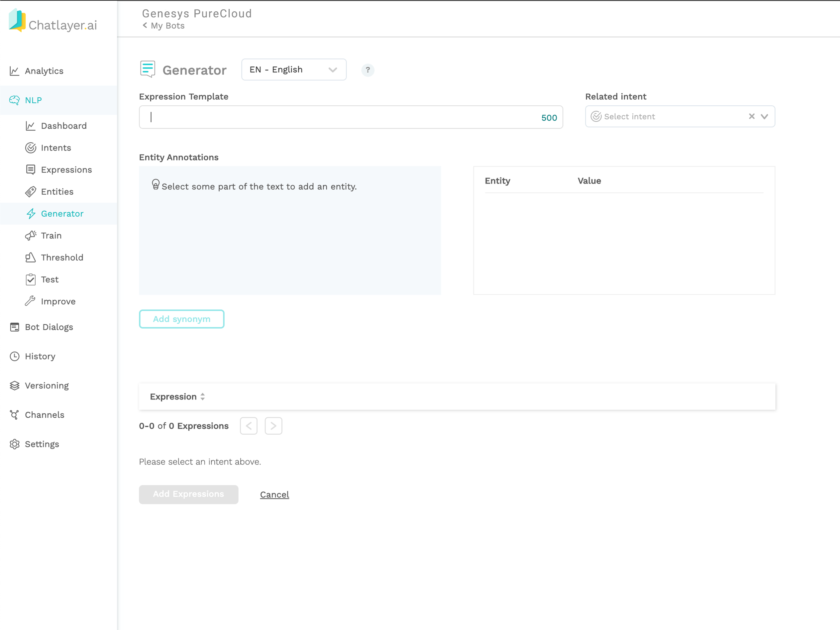Click the Threshold icon
This screenshot has width=840, height=630.
[30, 258]
